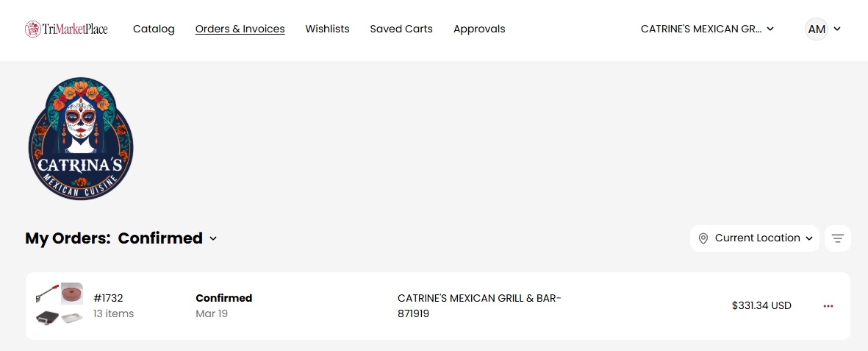Open the filter options icon
Viewport: 868px width, 351px height.
pyautogui.click(x=837, y=238)
